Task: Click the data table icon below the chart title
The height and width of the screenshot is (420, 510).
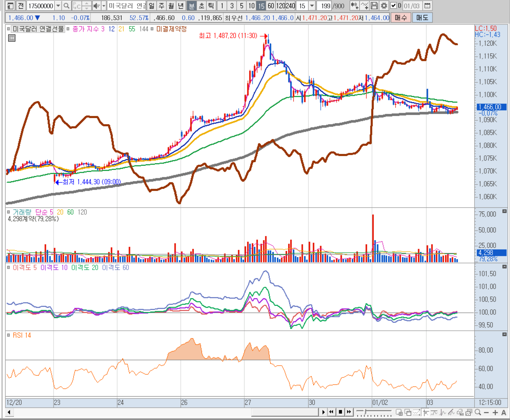Action: point(12,38)
